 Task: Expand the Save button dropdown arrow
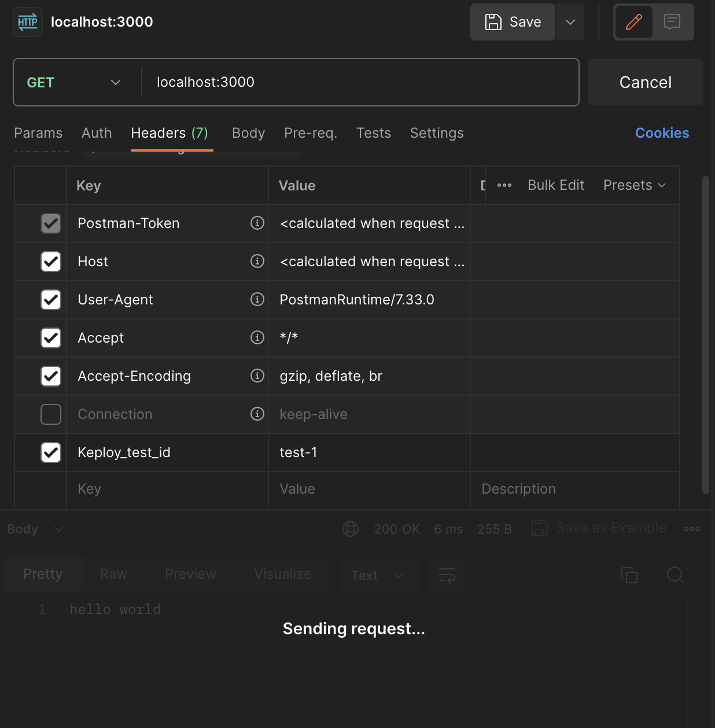570,22
